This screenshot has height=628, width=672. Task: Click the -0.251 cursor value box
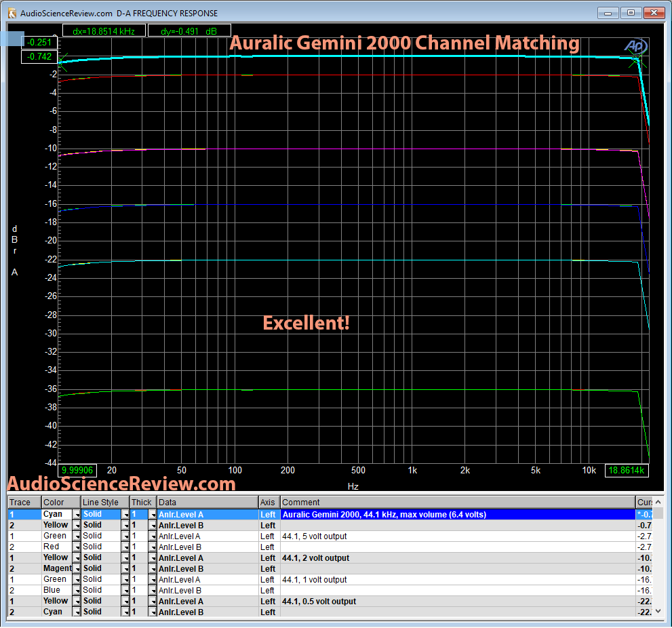coord(39,43)
